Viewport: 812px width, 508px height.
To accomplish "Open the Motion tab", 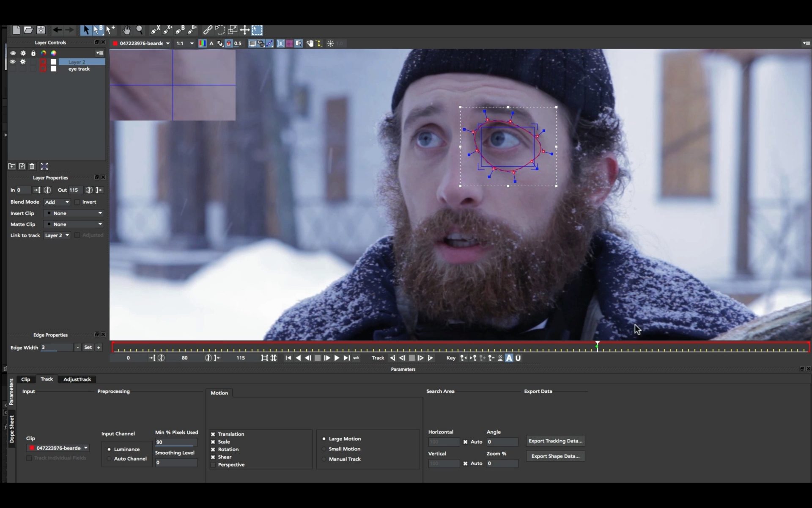I will [219, 393].
